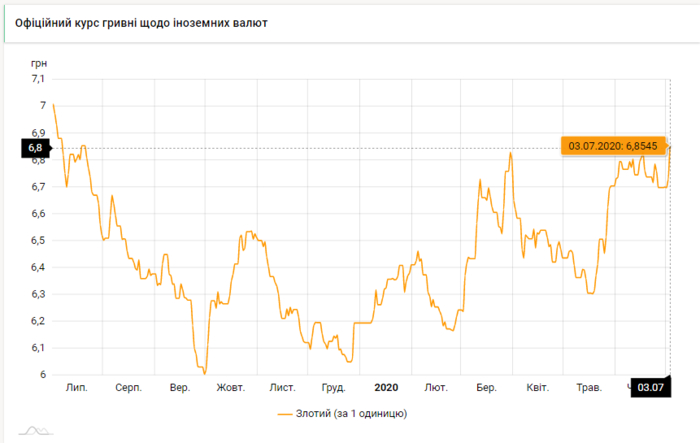This screenshot has height=443, width=700.
Task: Select the Лип. month label on x-axis
Action: 76,387
